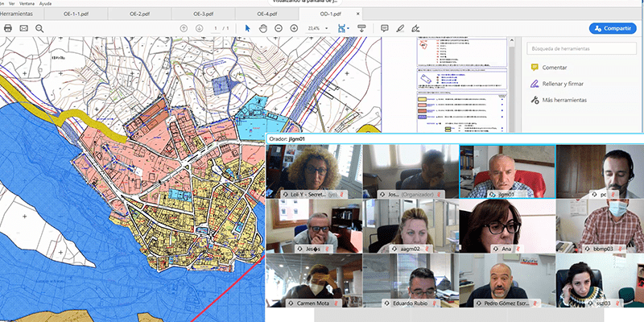644x322 pixels.
Task: Open Rellenar y firmar tool
Action: pyautogui.click(x=563, y=84)
